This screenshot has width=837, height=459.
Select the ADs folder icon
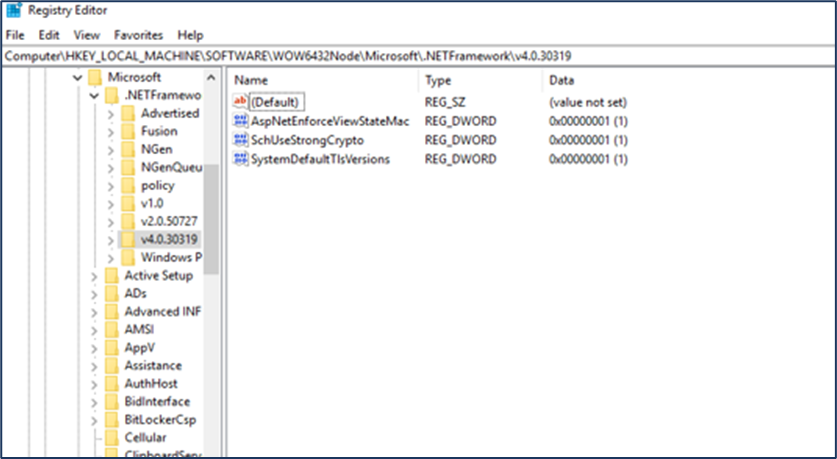112,294
